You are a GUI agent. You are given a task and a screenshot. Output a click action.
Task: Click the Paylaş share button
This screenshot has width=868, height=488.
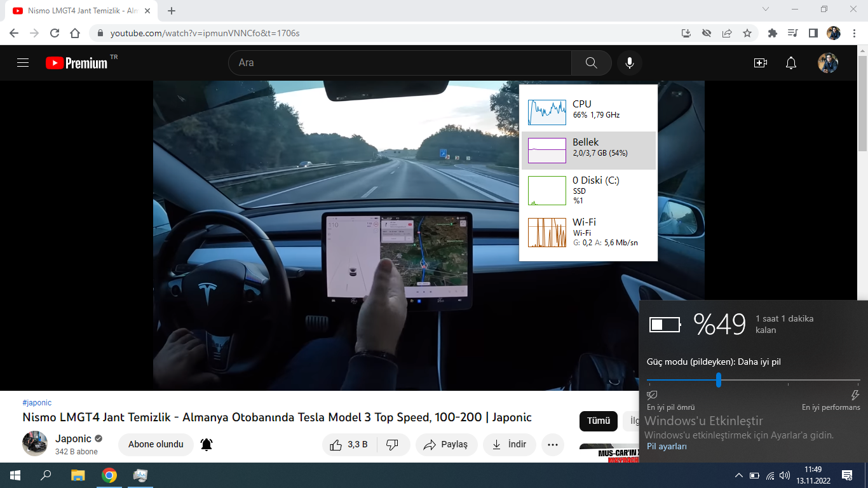point(445,445)
